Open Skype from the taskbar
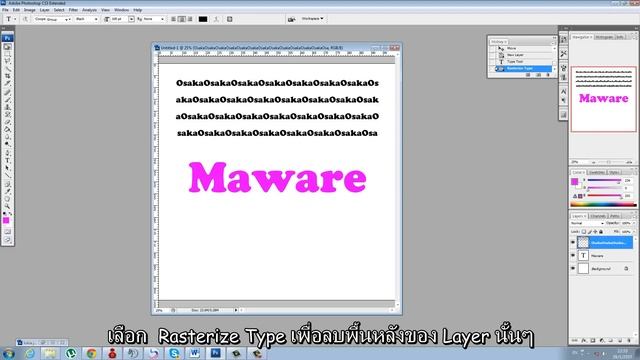The width and height of the screenshot is (640, 360). [174, 353]
